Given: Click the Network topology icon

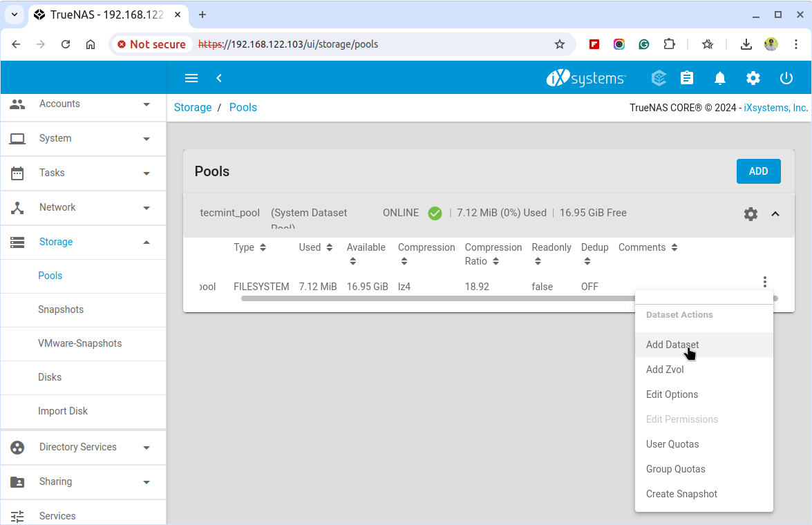Looking at the screenshot, I should [x=17, y=208].
